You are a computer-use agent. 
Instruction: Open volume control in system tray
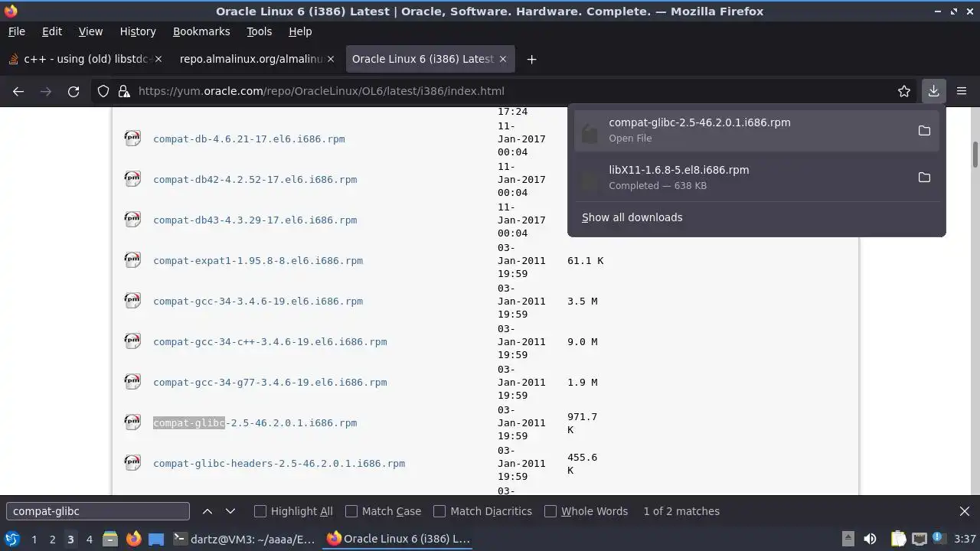(x=870, y=539)
